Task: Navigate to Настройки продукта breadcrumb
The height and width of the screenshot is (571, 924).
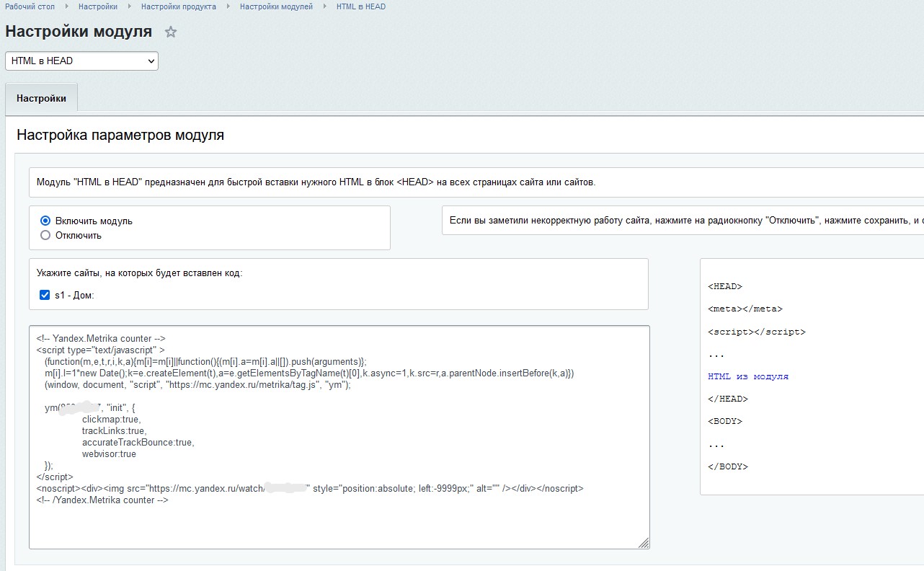Action: tap(179, 6)
